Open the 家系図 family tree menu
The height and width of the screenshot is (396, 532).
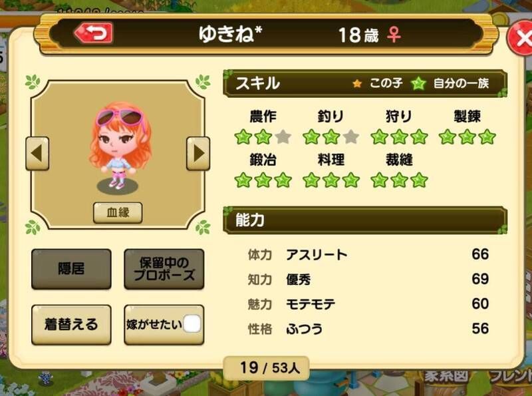(446, 376)
